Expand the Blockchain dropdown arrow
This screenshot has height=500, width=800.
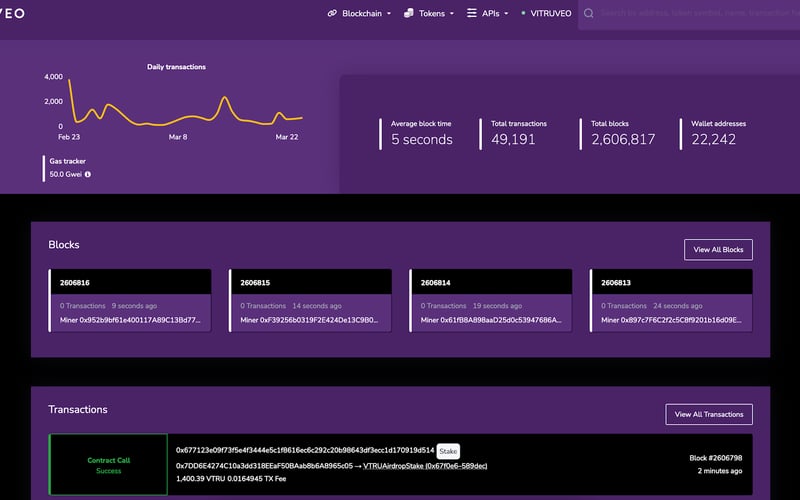[x=389, y=14]
